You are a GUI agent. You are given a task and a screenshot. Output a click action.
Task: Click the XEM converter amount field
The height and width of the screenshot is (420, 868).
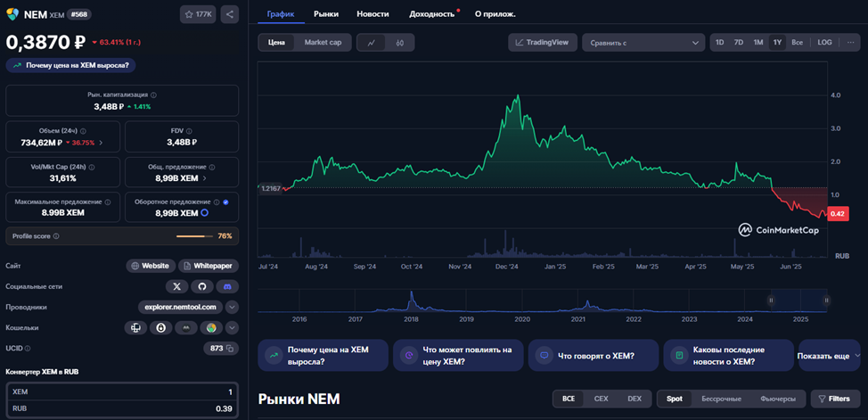122,391
